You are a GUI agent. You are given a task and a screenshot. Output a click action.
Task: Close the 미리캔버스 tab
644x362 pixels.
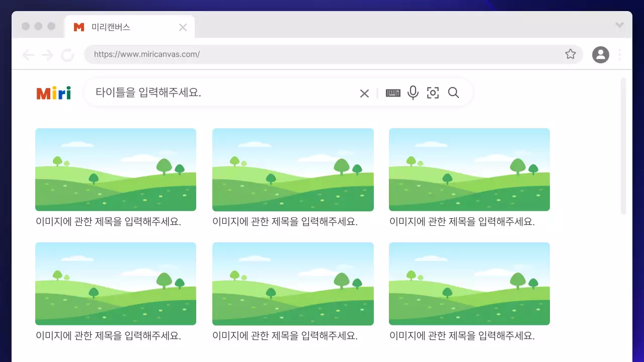pos(183,27)
